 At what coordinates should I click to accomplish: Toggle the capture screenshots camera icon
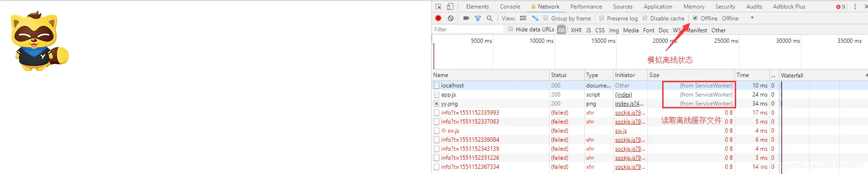point(466,18)
